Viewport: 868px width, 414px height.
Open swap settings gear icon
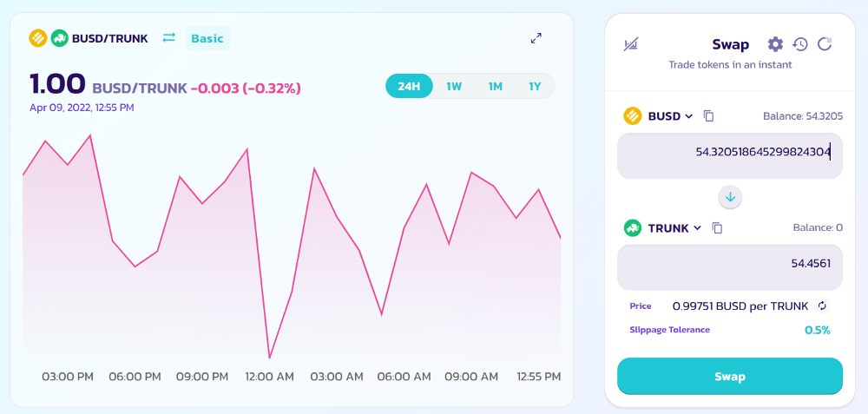coord(775,44)
